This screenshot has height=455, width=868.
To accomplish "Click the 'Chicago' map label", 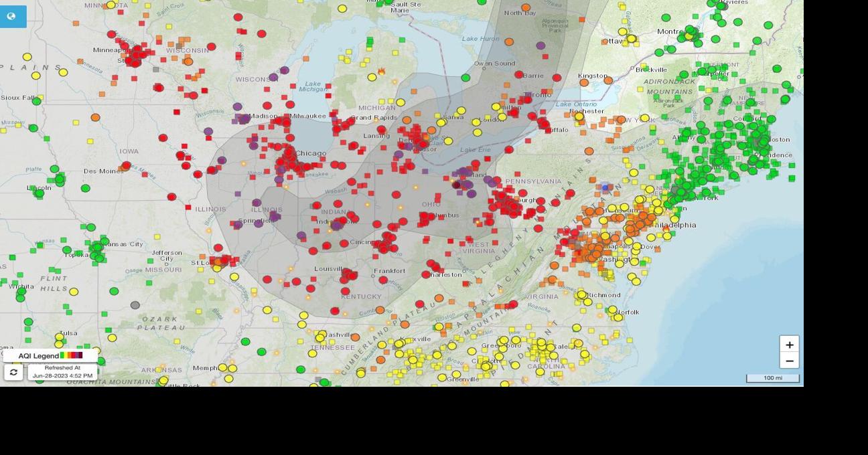I will click(x=311, y=153).
